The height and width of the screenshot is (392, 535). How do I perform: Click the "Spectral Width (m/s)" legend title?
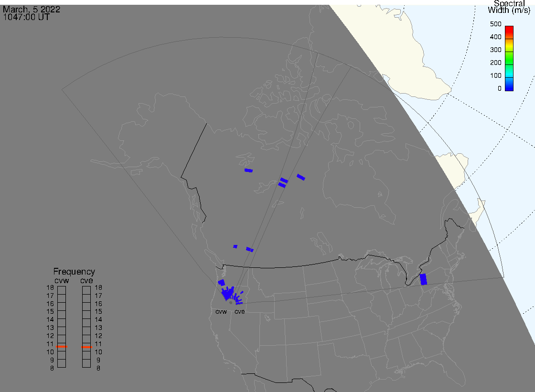point(509,7)
